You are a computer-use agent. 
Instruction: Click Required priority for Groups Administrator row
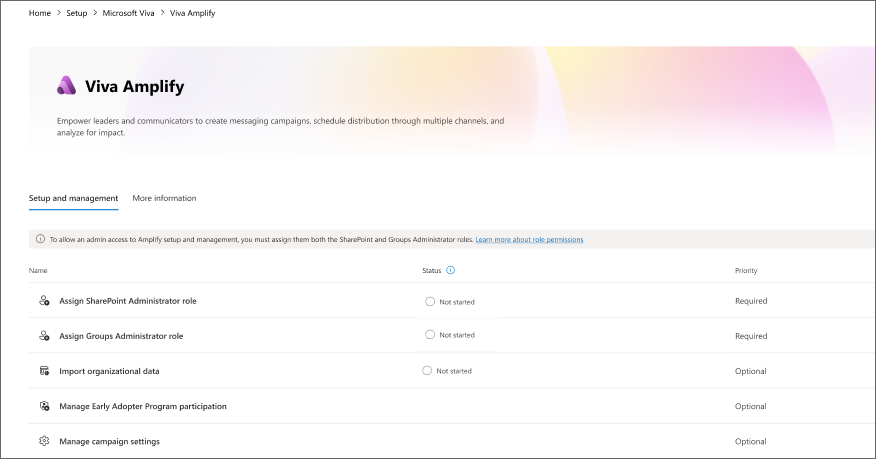(x=751, y=336)
